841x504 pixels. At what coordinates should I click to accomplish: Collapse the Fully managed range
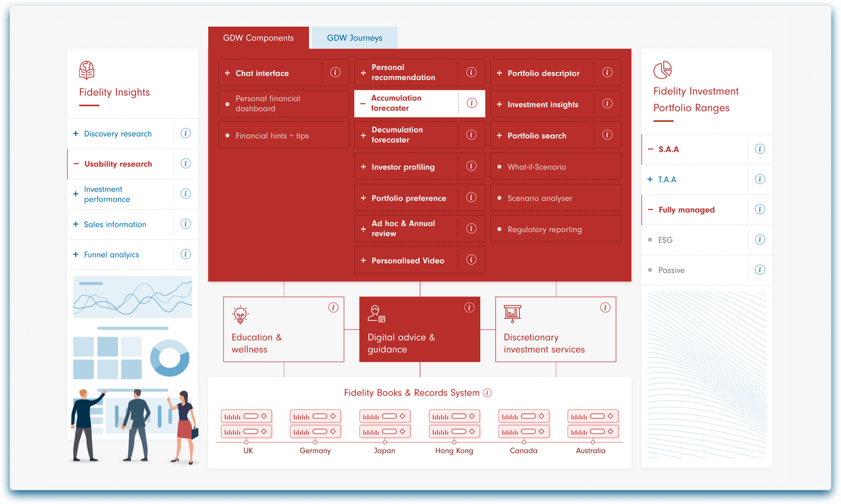click(650, 210)
